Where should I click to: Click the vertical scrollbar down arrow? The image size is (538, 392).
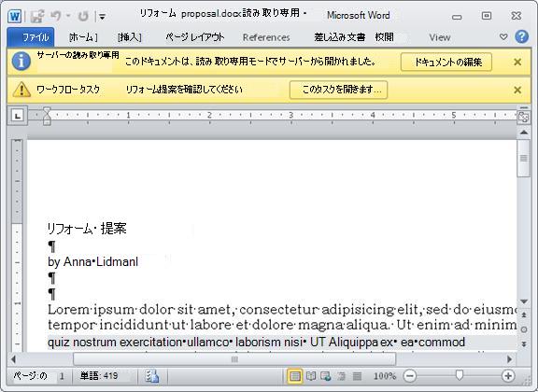(524, 301)
